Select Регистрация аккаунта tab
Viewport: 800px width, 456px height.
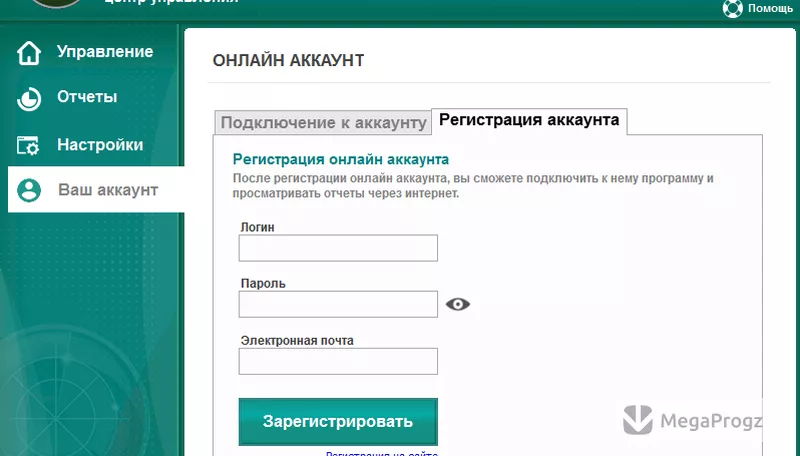pos(529,120)
